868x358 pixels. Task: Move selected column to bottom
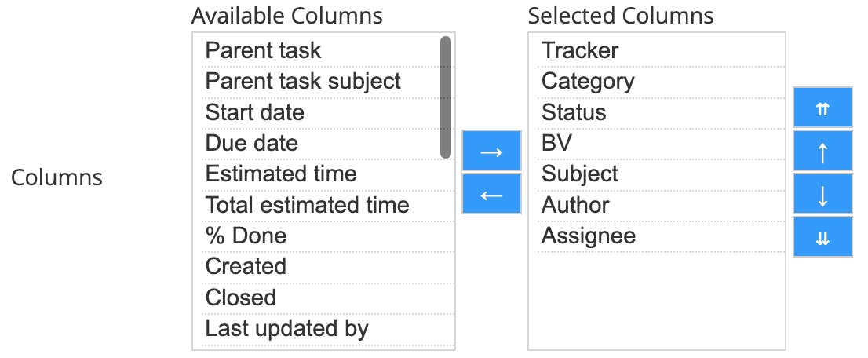(x=822, y=237)
